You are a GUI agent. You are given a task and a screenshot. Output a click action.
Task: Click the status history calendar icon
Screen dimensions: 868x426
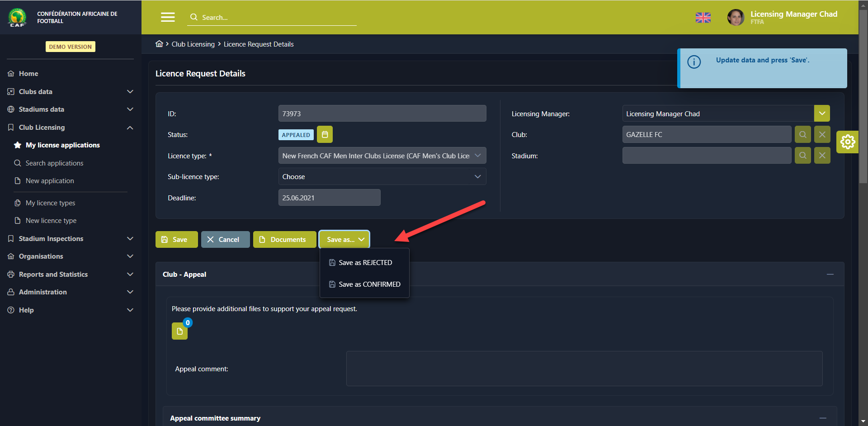325,135
